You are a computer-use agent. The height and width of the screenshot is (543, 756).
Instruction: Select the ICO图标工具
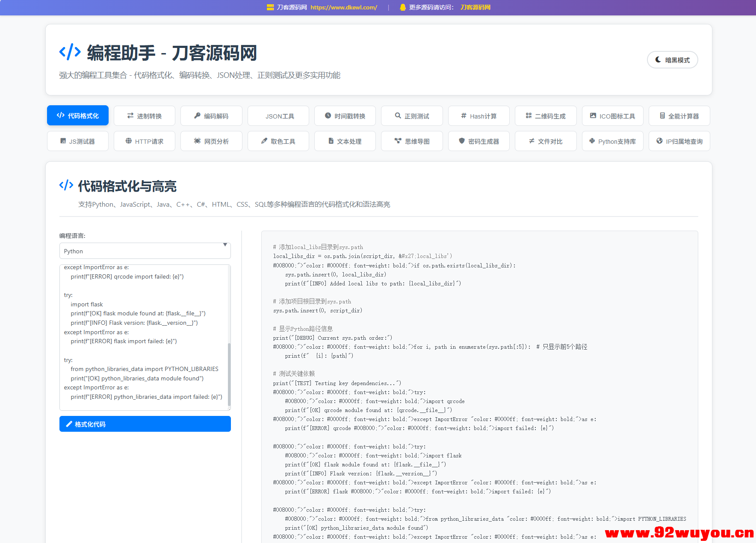612,116
